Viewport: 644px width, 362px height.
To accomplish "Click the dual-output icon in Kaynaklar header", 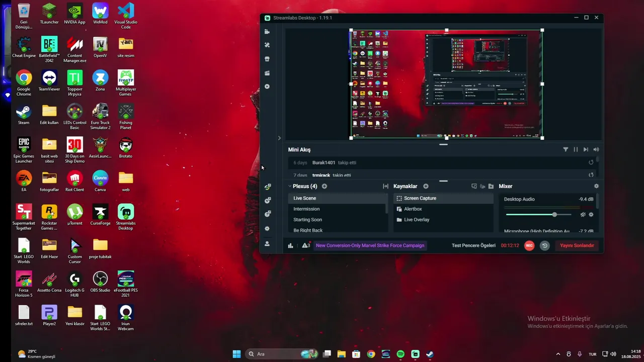I will [474, 186].
